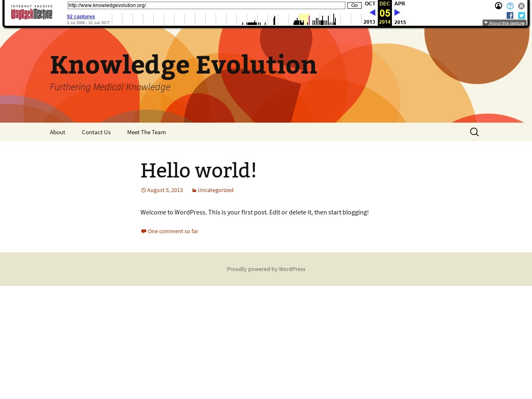This screenshot has width=532, height=399.
Task: Open the Hello world! post title
Action: click(x=198, y=170)
